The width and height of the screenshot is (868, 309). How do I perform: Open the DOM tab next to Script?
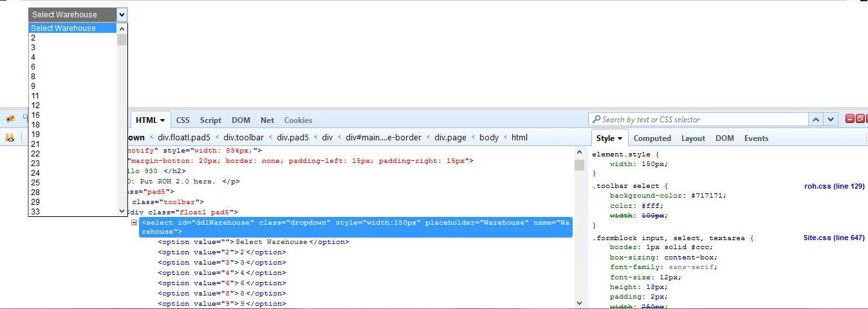pos(241,120)
